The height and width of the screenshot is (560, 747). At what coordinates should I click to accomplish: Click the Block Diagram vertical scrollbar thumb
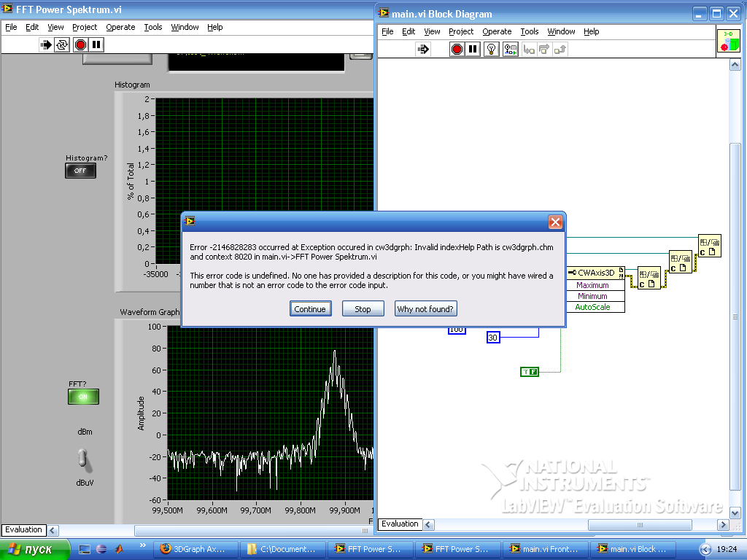(735, 316)
